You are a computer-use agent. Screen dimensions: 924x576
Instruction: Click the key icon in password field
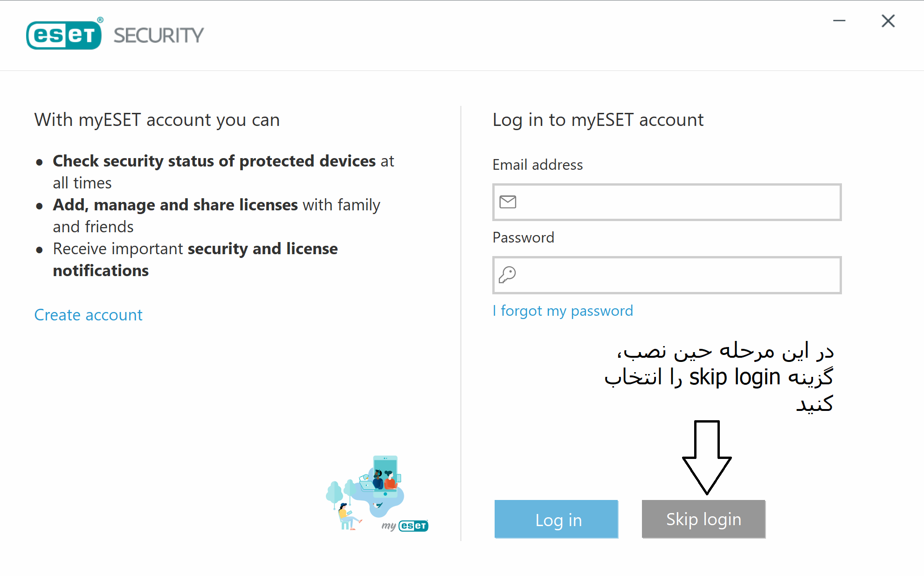click(x=507, y=275)
